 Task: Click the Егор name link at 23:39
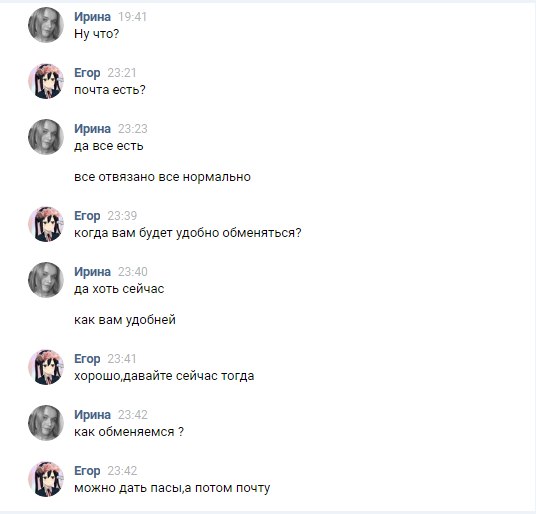87,216
